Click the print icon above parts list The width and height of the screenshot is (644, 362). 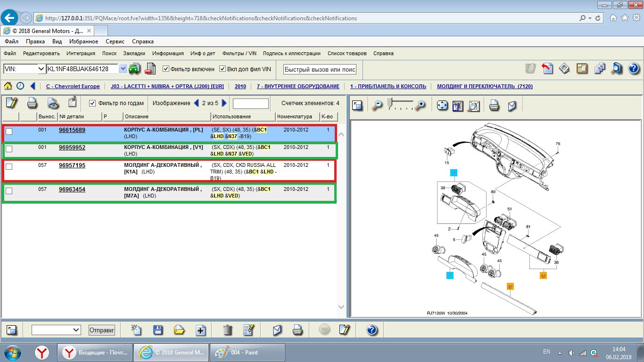point(32,103)
